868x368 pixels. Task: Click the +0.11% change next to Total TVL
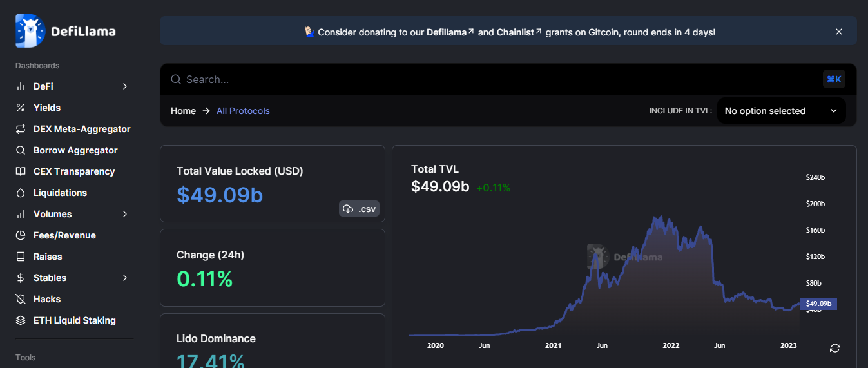(x=493, y=188)
